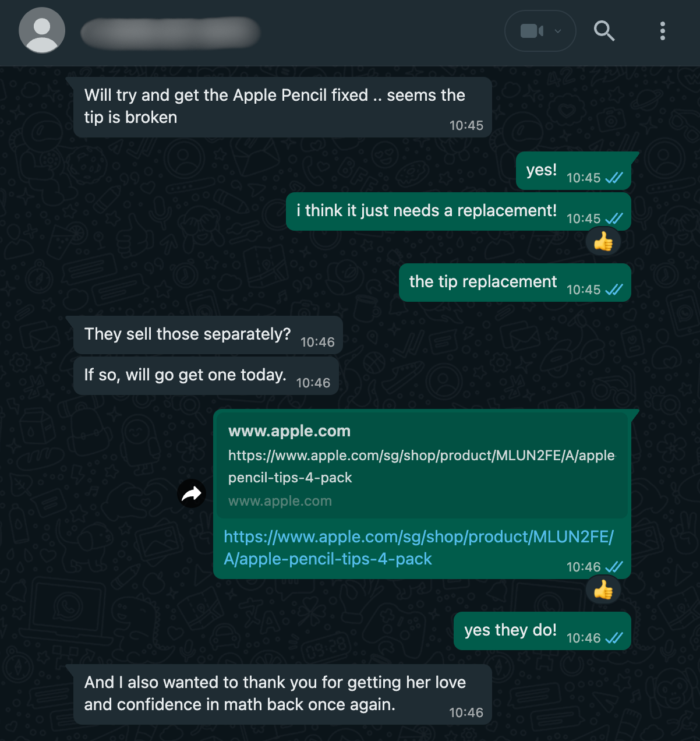The width and height of the screenshot is (700, 741).
Task: Click the thank you math confidence message
Action: [x=275, y=694]
